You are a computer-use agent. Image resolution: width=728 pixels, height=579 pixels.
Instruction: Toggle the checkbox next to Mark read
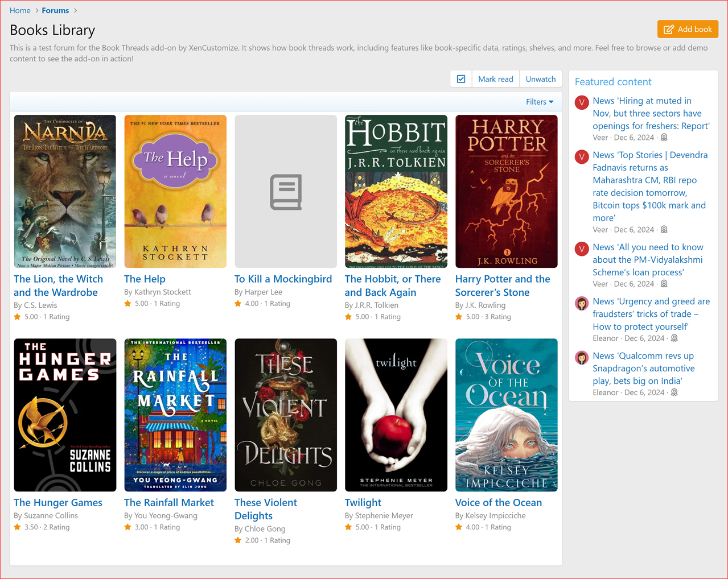[461, 78]
